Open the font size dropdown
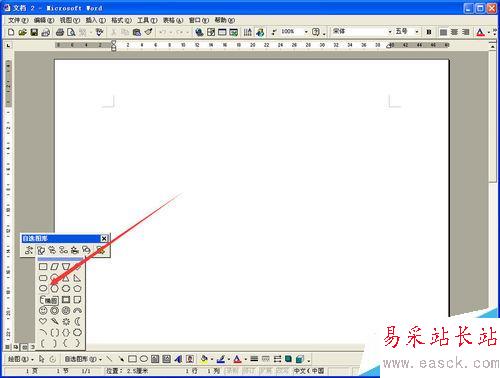The image size is (500, 378). point(417,32)
